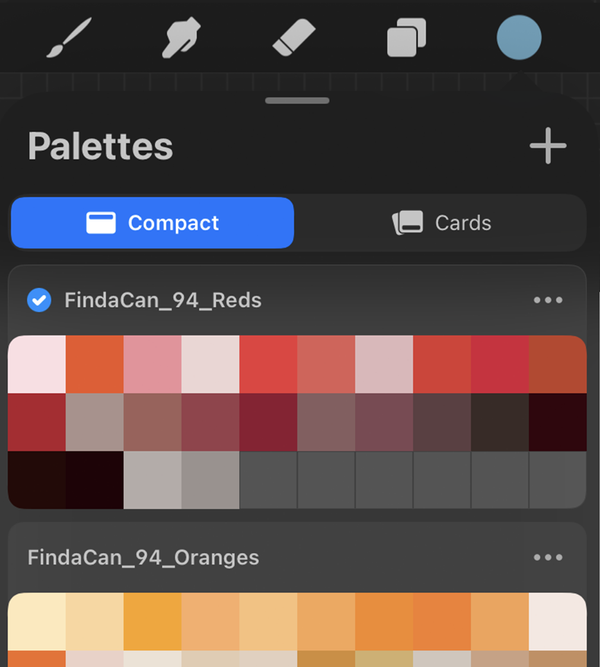Open the Layers panel
The width and height of the screenshot is (600, 667).
[x=407, y=39]
